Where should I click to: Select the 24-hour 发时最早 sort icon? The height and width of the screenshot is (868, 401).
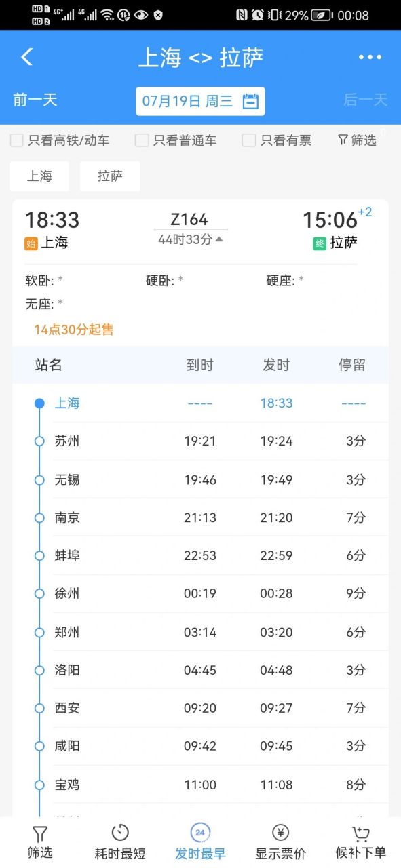coord(200,831)
